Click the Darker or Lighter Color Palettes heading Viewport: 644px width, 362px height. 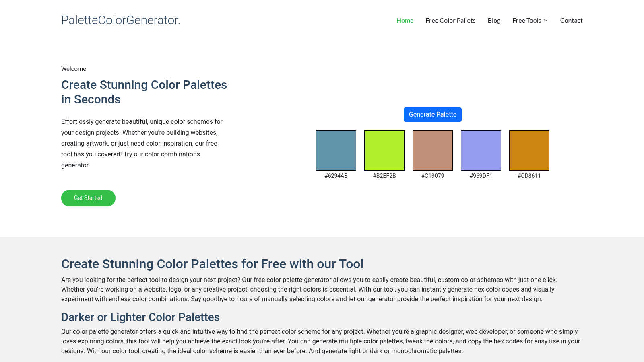point(140,317)
